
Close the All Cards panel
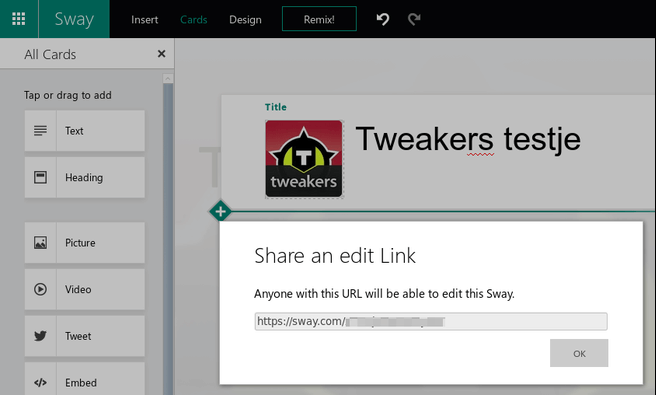(161, 54)
